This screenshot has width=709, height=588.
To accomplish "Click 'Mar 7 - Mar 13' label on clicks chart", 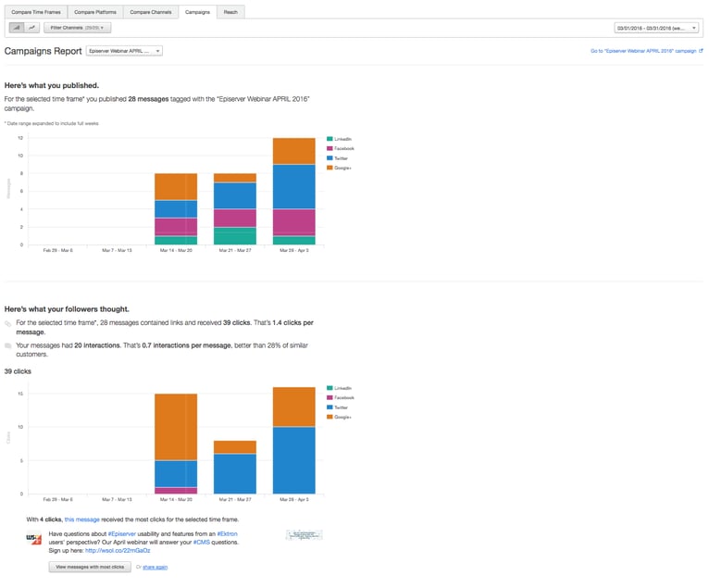I will tap(118, 499).
